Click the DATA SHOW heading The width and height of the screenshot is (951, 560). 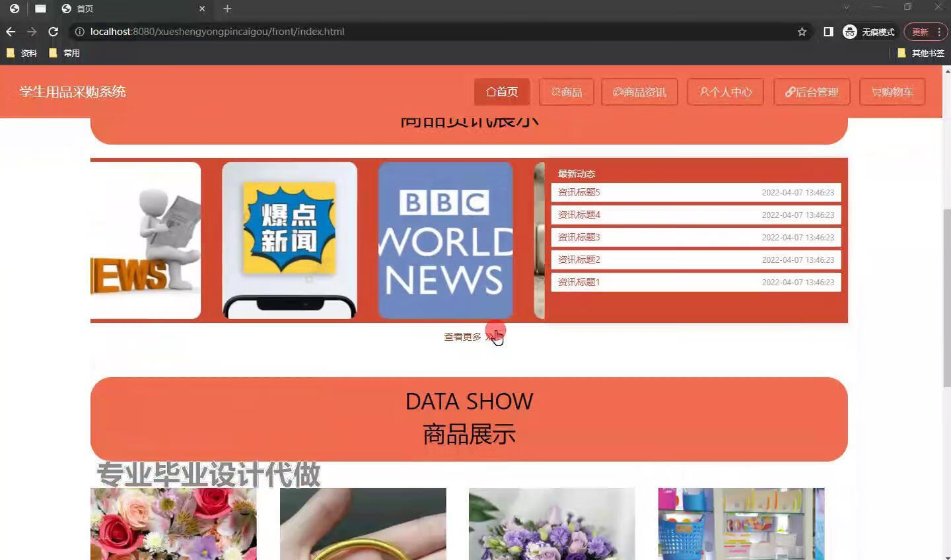tap(469, 401)
